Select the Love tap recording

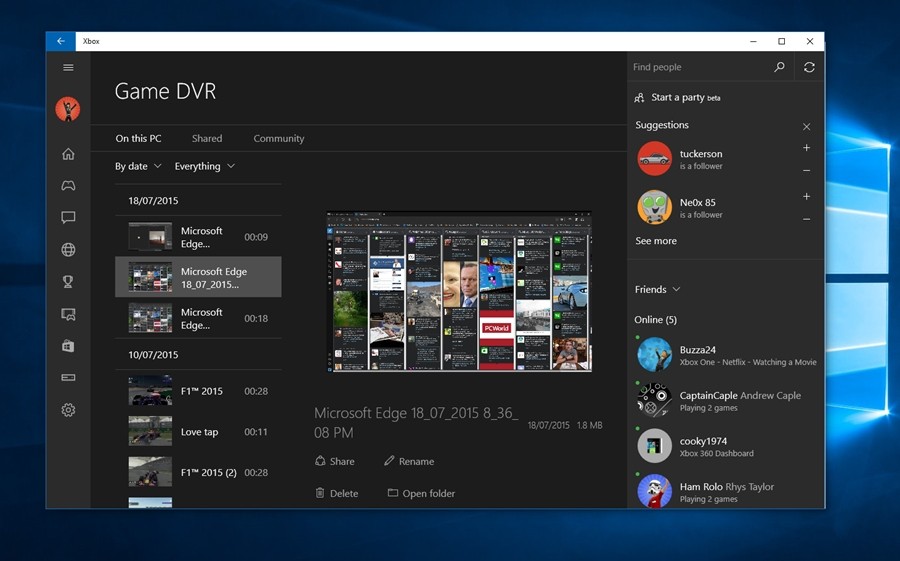[x=198, y=432]
